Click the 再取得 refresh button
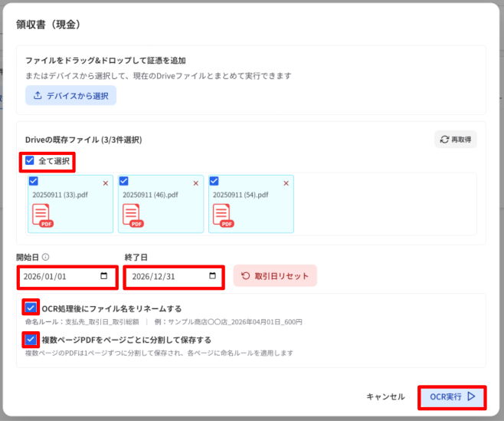 tap(456, 140)
